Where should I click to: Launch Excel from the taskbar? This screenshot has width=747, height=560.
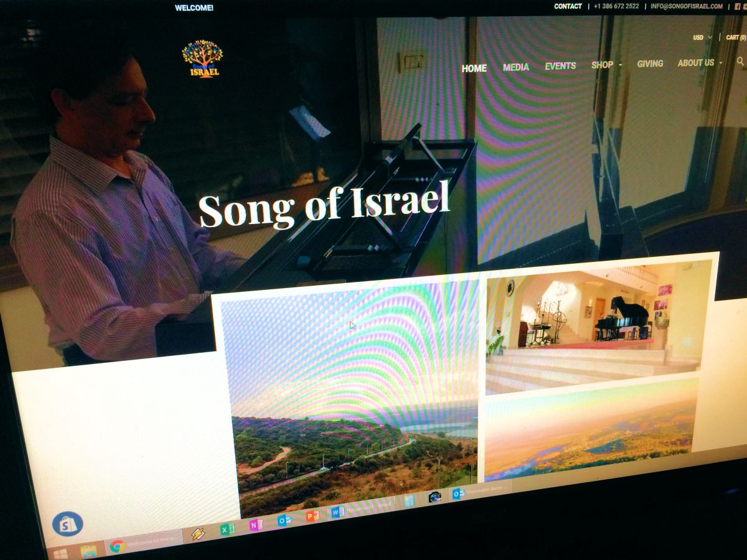pyautogui.click(x=227, y=530)
